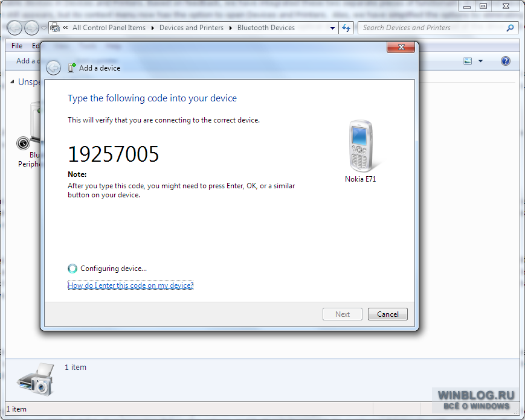Expand arrow after Devices and Printers breadcrumb
Image resolution: width=525 pixels, height=420 pixels.
[230, 28]
